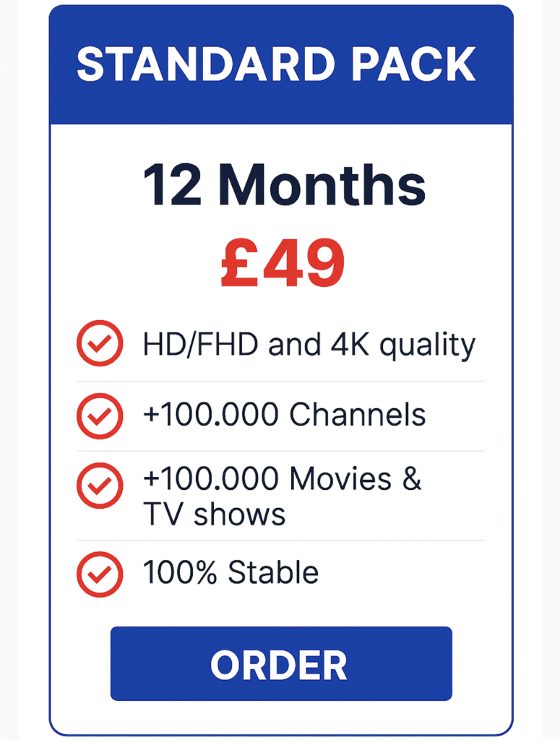Click the '100% Stable' feature text
Screen dimensions: 560x740
[x=231, y=574]
